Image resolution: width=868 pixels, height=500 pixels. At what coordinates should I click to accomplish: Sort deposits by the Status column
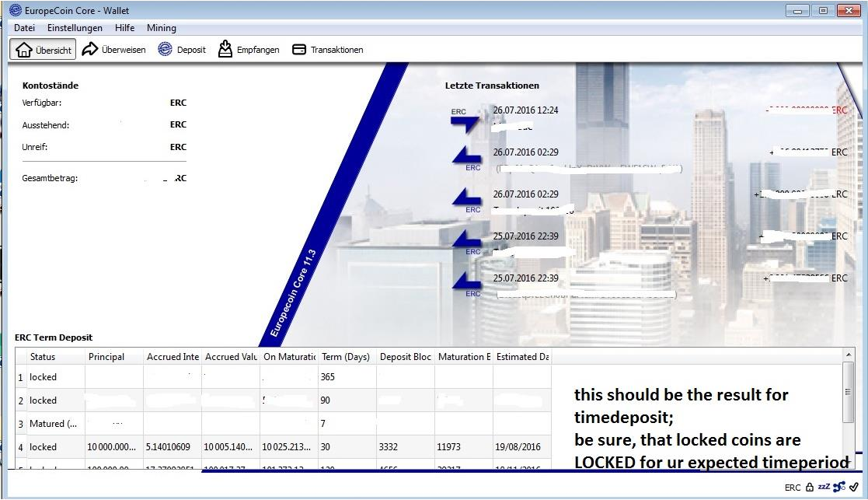[x=56, y=357]
